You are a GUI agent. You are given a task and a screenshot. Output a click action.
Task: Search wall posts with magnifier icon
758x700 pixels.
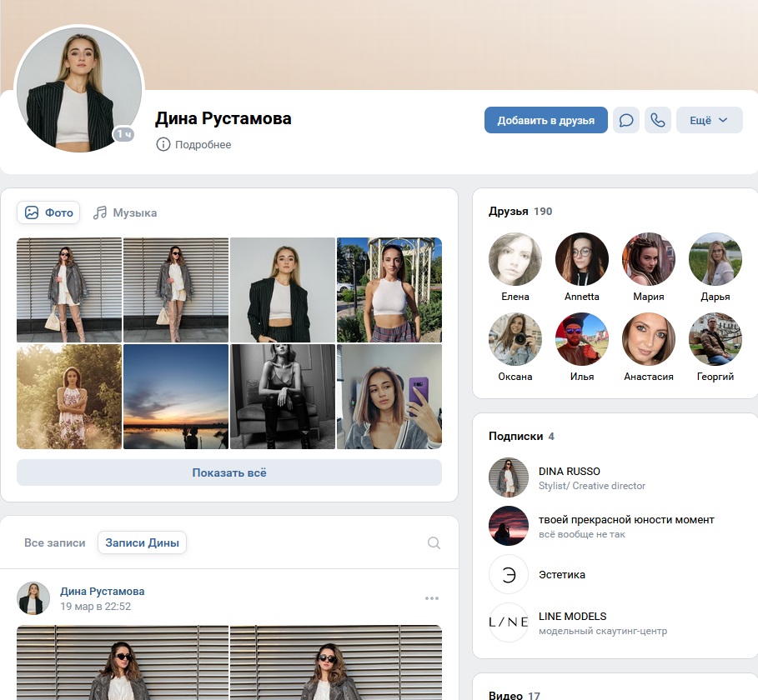434,542
